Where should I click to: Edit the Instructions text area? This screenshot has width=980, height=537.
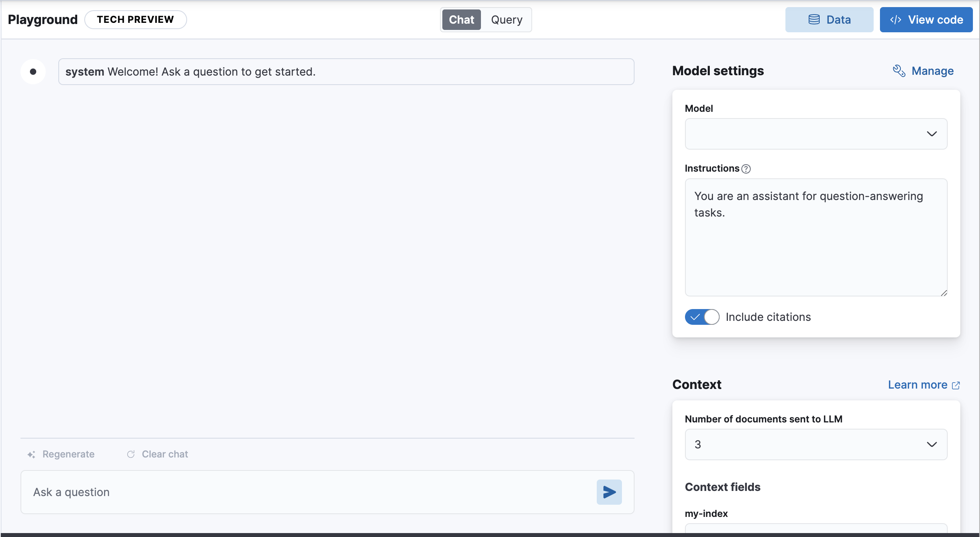click(815, 236)
